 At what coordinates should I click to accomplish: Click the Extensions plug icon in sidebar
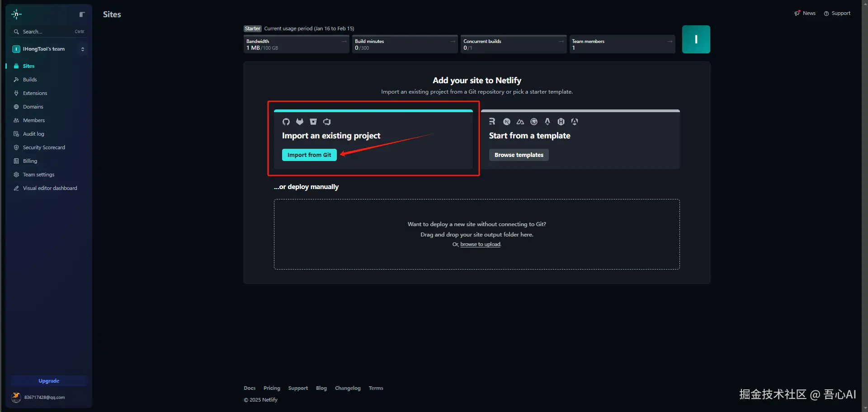coord(16,93)
